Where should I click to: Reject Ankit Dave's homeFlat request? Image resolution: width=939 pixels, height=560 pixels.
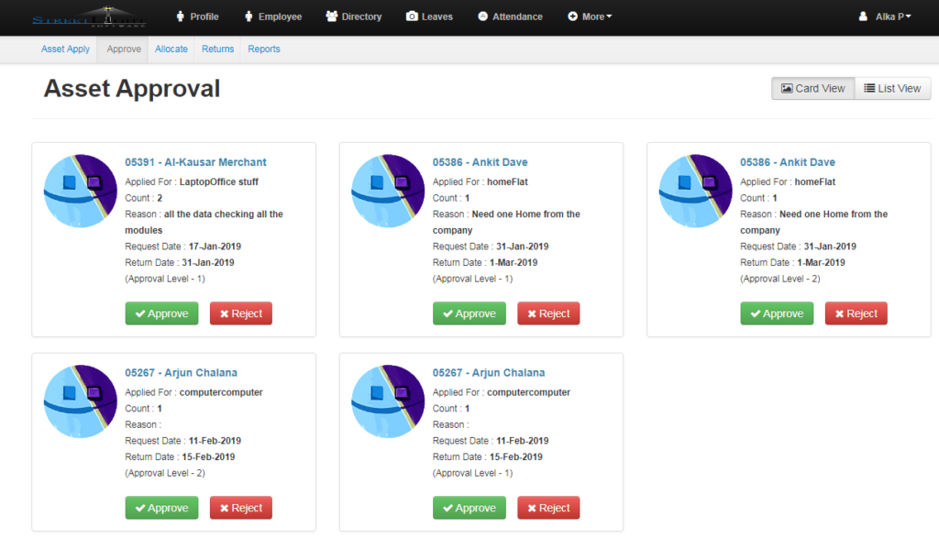point(548,313)
